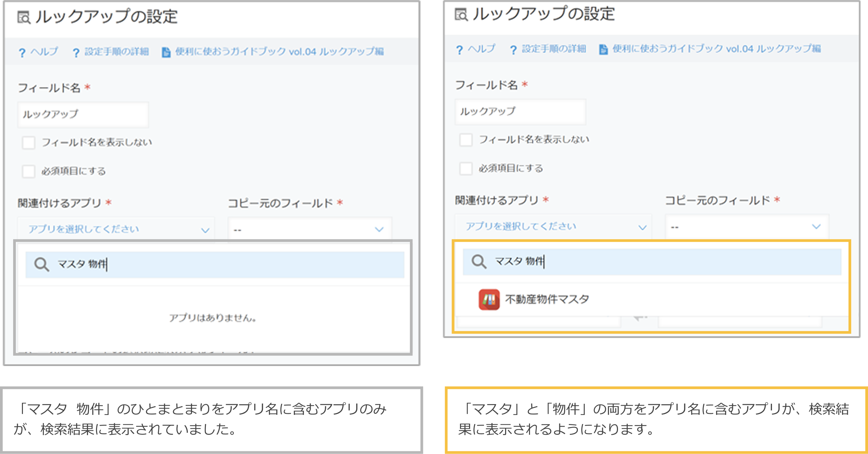
Task: Enable 必須項目にする checkbox in right panel
Action: click(466, 169)
